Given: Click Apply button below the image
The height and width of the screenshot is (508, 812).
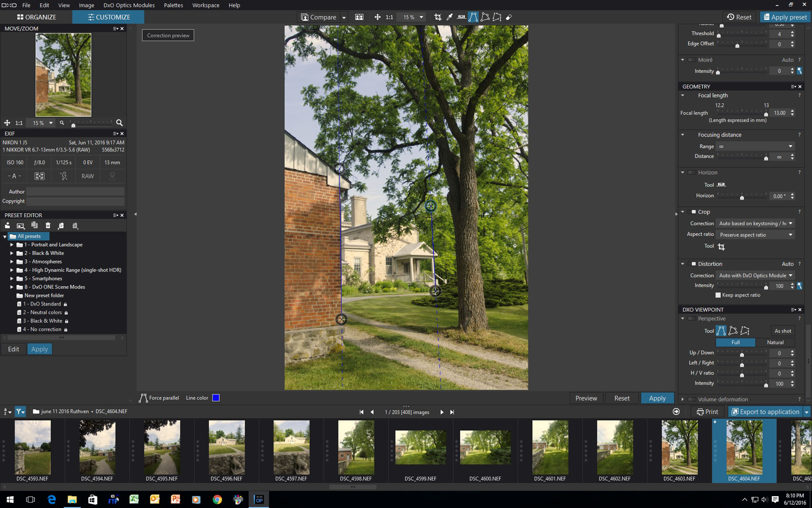Looking at the screenshot, I should (x=657, y=398).
